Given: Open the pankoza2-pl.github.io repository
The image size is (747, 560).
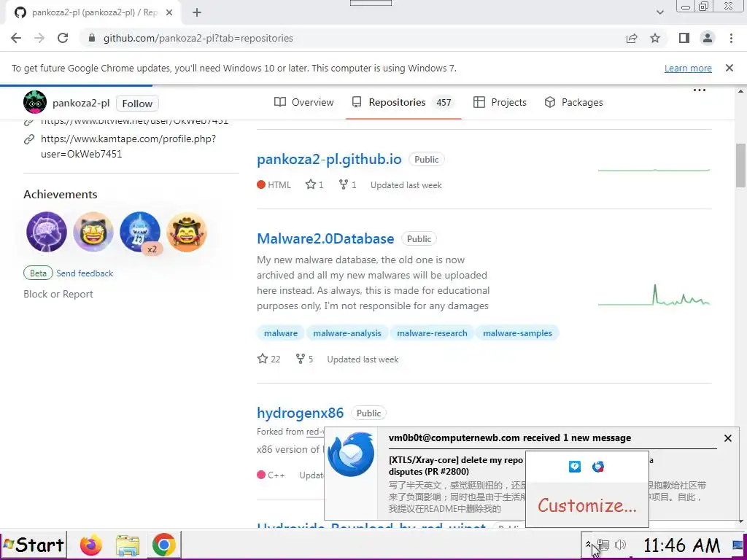Looking at the screenshot, I should coord(329,159).
